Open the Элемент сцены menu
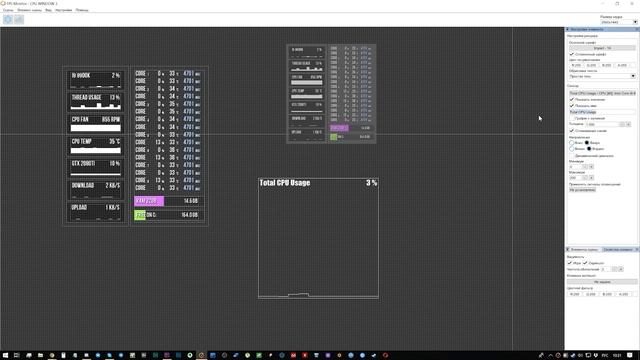 tap(29, 10)
